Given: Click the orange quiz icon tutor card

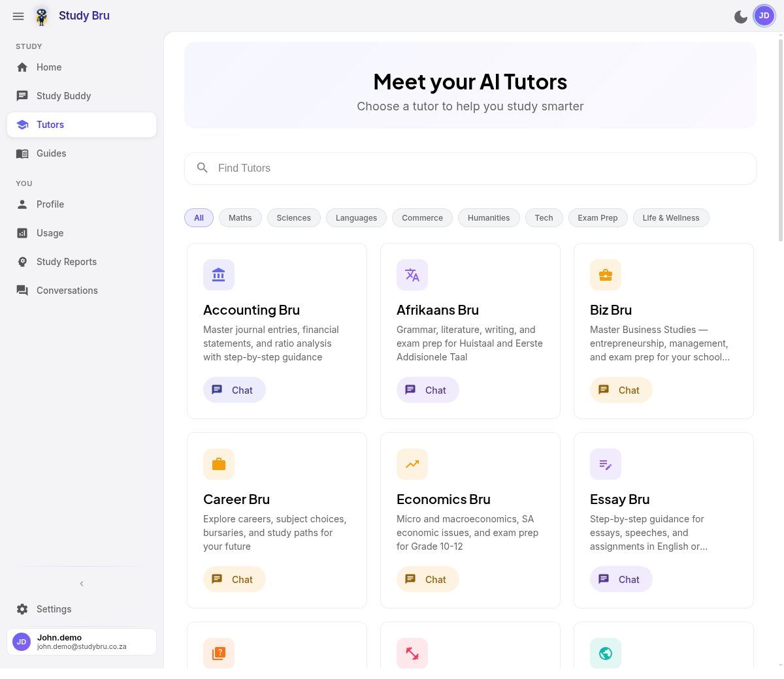Looking at the screenshot, I should click(219, 653).
